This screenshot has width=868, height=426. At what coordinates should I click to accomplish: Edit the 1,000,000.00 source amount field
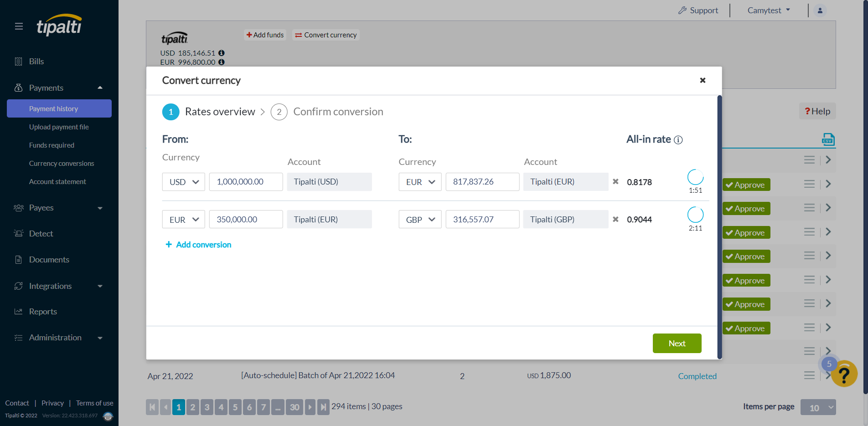coord(246,182)
